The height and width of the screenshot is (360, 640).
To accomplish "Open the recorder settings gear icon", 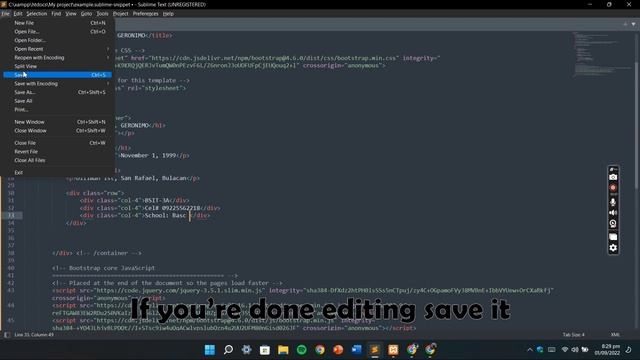I will coord(613,248).
